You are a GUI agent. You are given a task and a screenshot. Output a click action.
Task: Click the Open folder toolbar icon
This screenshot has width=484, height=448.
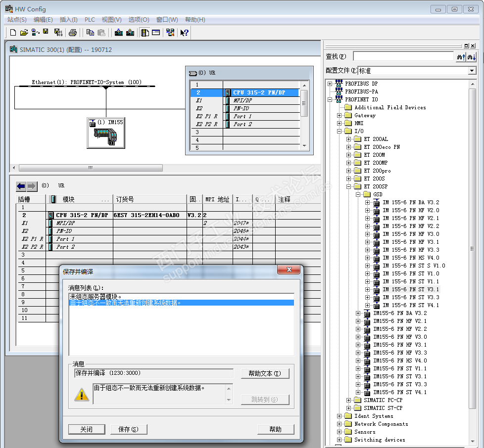pos(24,33)
